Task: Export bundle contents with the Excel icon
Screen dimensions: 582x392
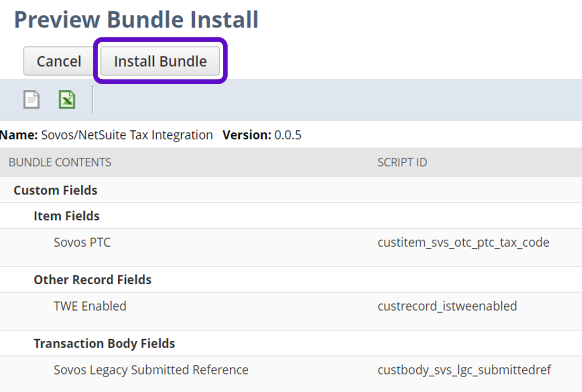Action: tap(67, 99)
